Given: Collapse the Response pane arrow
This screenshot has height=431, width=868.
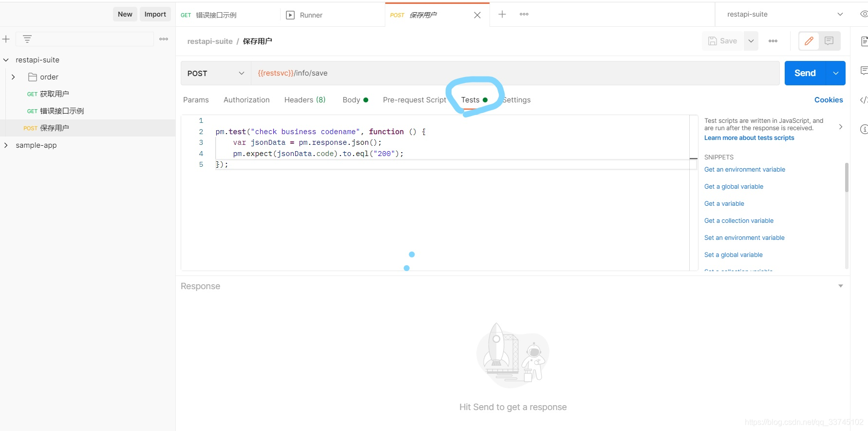Looking at the screenshot, I should click(x=841, y=286).
